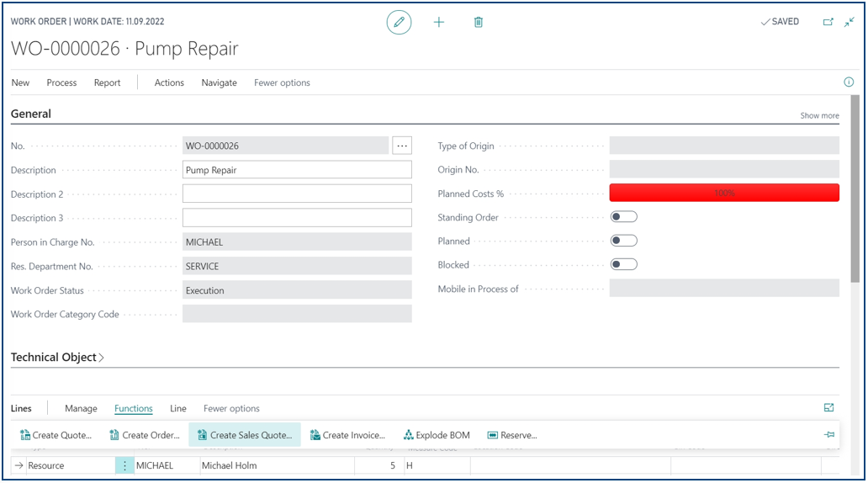The width and height of the screenshot is (868, 483).
Task: Click the No. field ellipsis button
Action: tap(402, 146)
